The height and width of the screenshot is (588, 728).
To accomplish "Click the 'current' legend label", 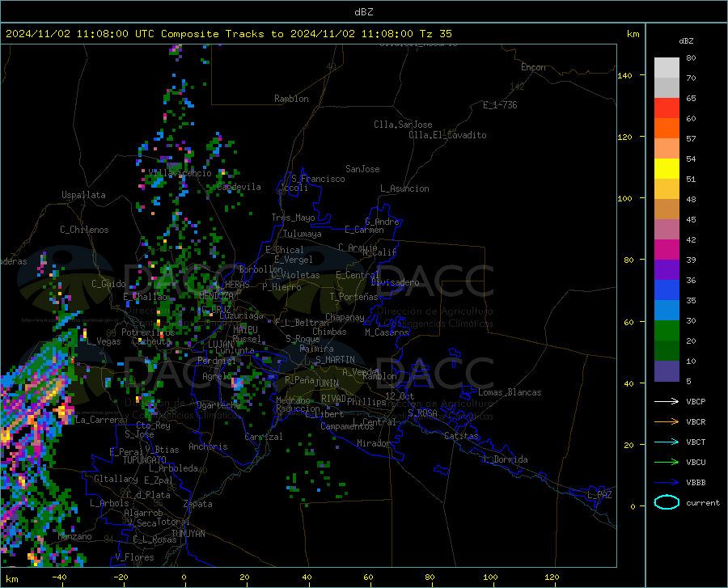I will (x=703, y=502).
